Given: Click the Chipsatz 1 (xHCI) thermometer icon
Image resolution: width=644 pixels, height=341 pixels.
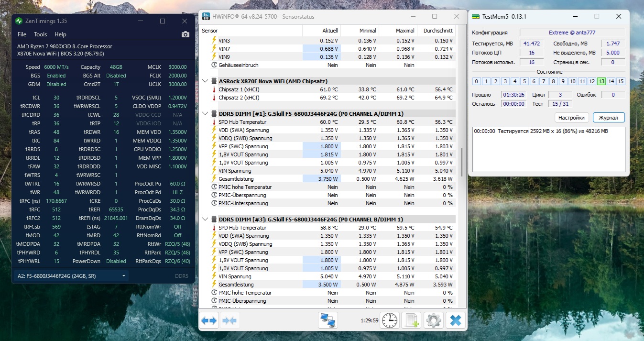Looking at the screenshot, I should point(214,89).
